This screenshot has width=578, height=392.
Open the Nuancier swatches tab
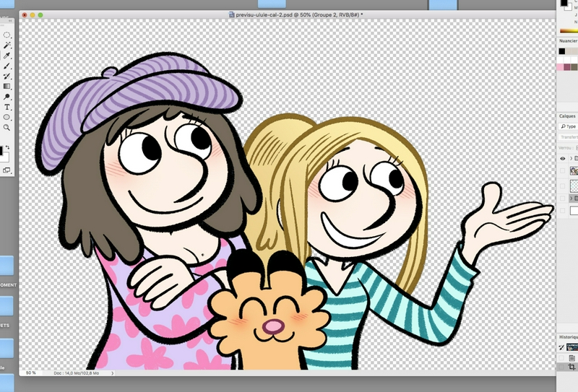[568, 41]
